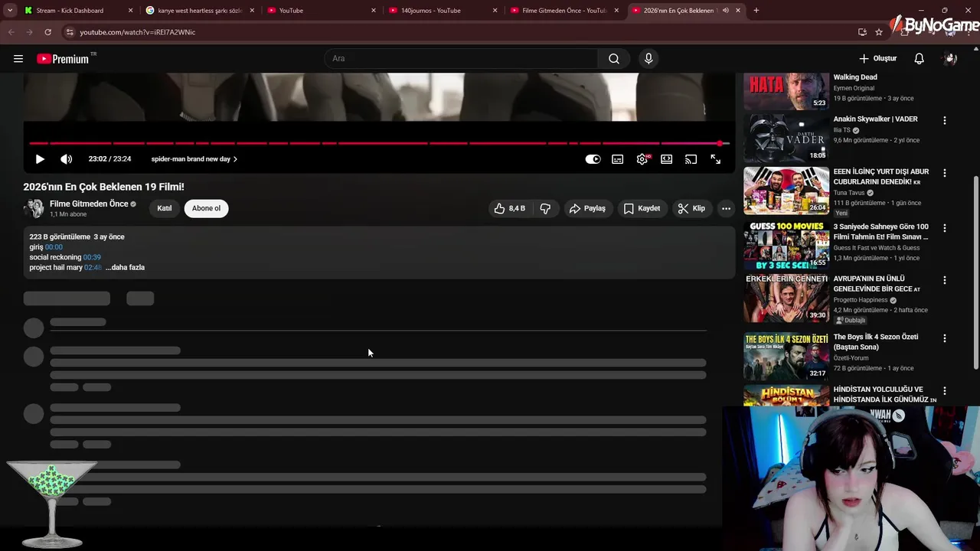The width and height of the screenshot is (980, 551).
Task: View site information icon in address bar
Action: (70, 32)
